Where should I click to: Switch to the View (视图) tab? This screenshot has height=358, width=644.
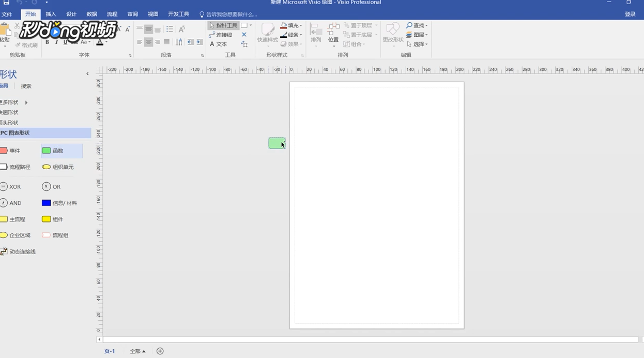153,14
